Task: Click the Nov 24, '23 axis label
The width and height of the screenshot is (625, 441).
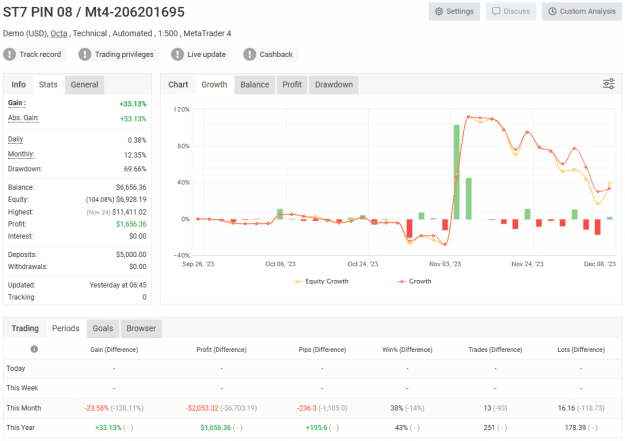Action: click(x=527, y=264)
